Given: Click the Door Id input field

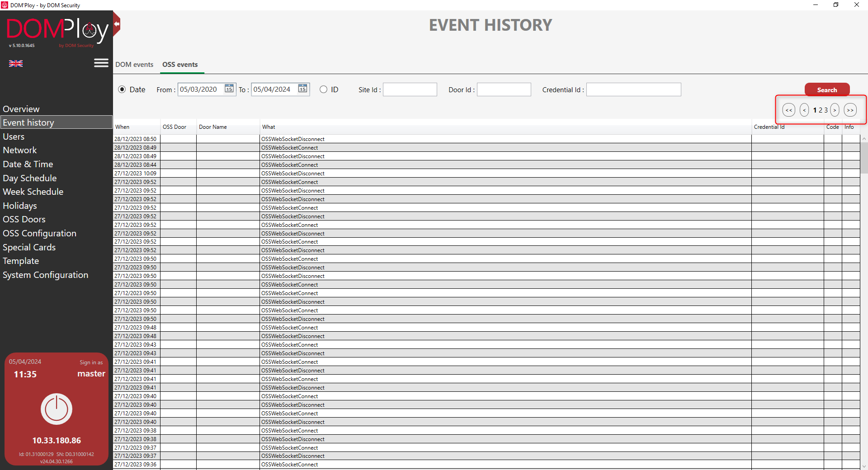Looking at the screenshot, I should [x=504, y=89].
